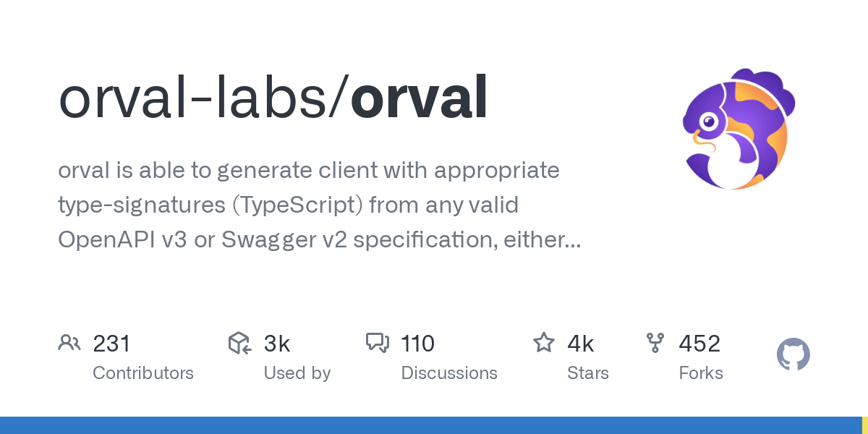Click the 3k used by count
The image size is (868, 434).
point(277,344)
